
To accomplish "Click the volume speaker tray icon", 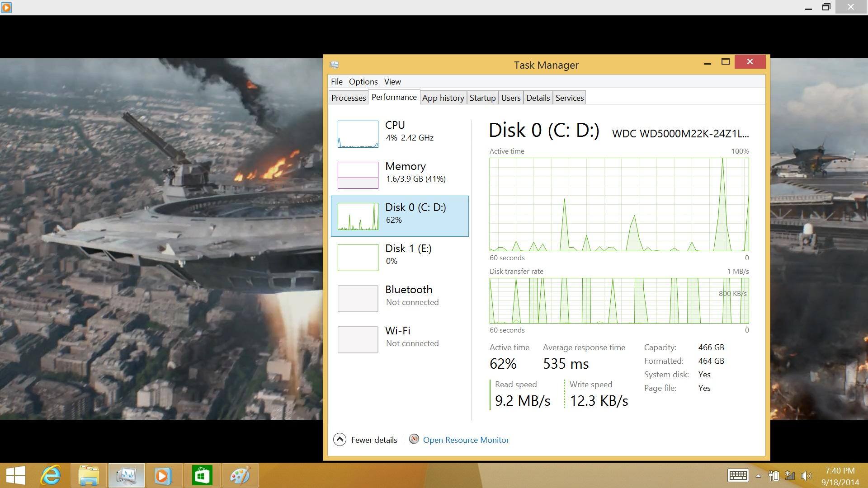I will point(806,476).
